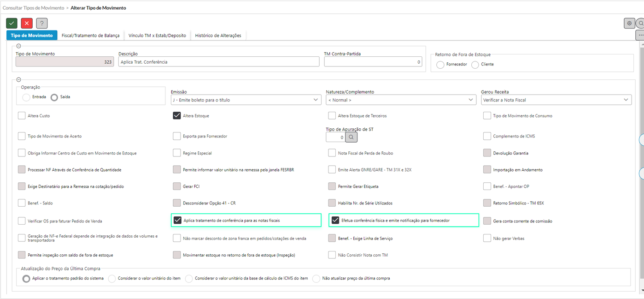This screenshot has height=299, width=644.
Task: Click the Descrição input field
Action: (219, 62)
